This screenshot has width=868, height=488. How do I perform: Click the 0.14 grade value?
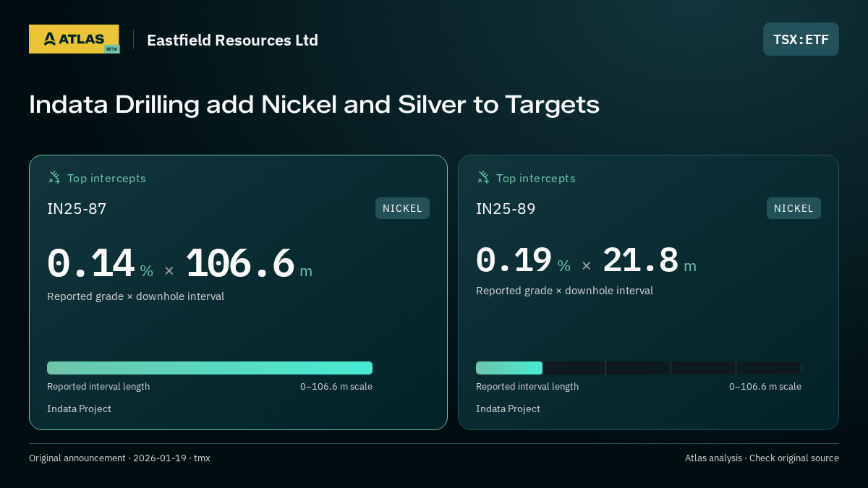click(x=91, y=264)
